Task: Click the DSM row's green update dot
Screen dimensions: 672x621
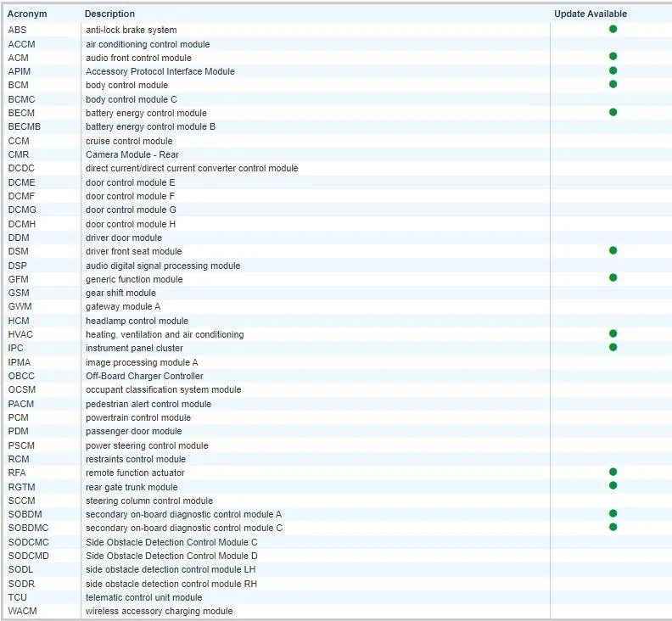Action: click(613, 250)
